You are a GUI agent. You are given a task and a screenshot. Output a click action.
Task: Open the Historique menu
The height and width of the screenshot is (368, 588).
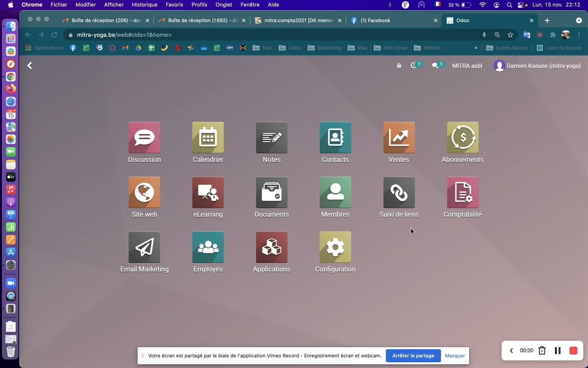coord(145,4)
